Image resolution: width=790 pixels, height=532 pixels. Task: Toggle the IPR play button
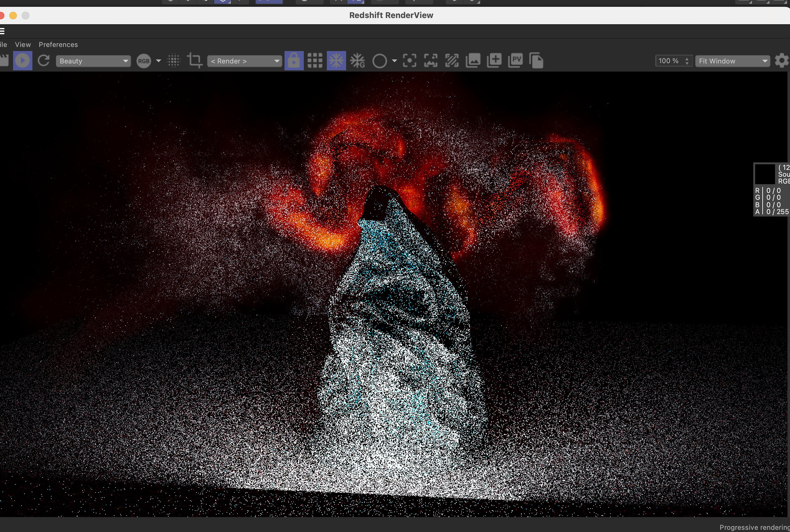[x=22, y=61]
